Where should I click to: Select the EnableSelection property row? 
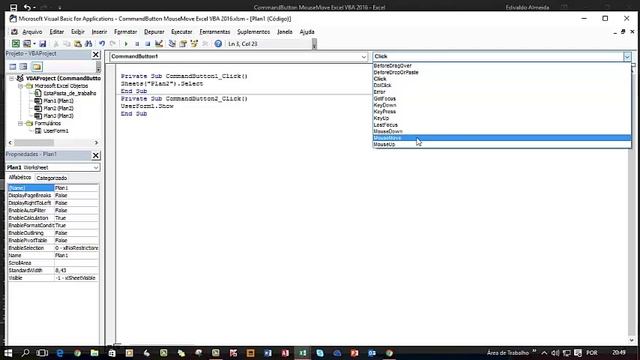click(53, 248)
